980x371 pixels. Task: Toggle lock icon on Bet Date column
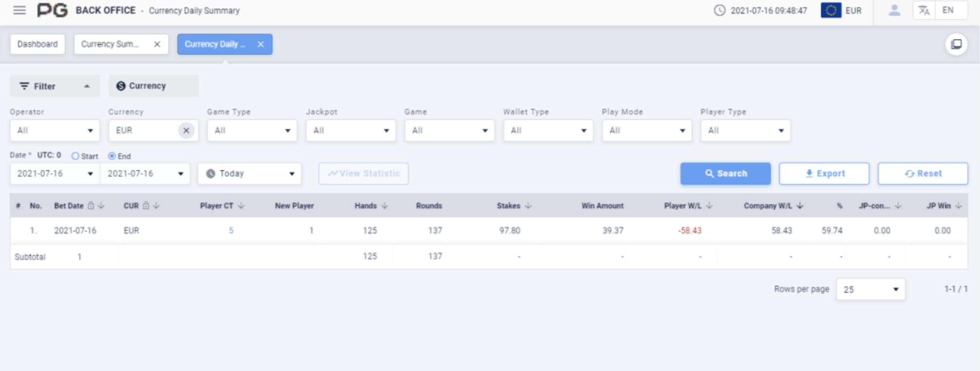point(91,206)
